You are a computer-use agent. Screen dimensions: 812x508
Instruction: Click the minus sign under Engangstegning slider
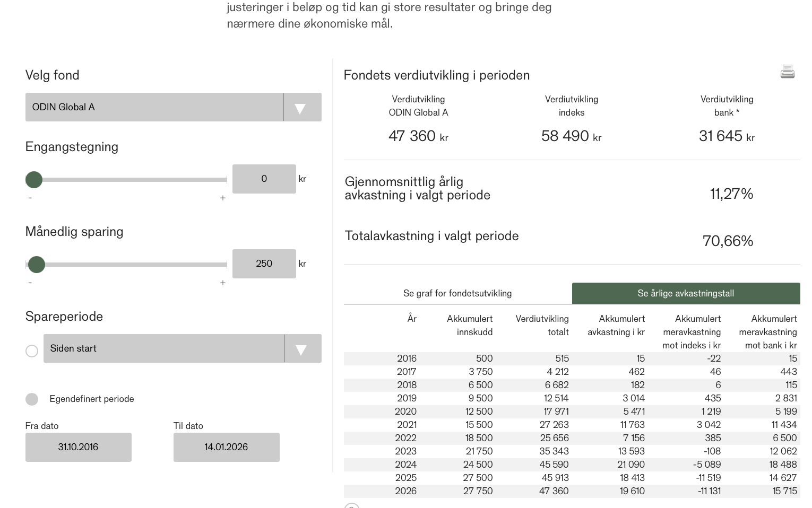pyautogui.click(x=30, y=198)
